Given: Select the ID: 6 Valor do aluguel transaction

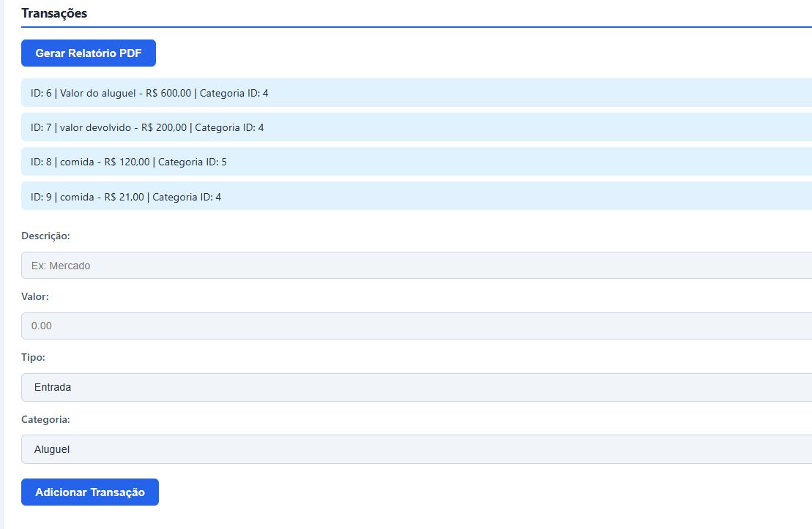Looking at the screenshot, I should 416,93.
